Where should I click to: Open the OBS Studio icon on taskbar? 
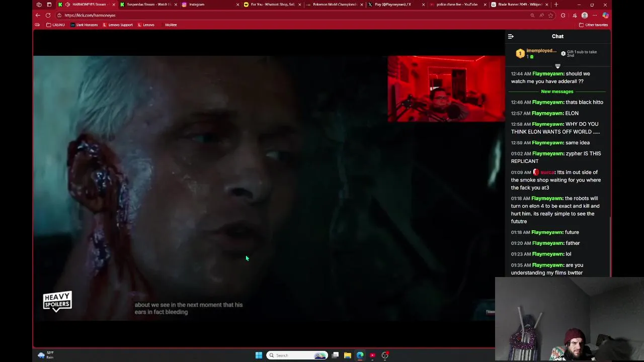pyautogui.click(x=385, y=355)
